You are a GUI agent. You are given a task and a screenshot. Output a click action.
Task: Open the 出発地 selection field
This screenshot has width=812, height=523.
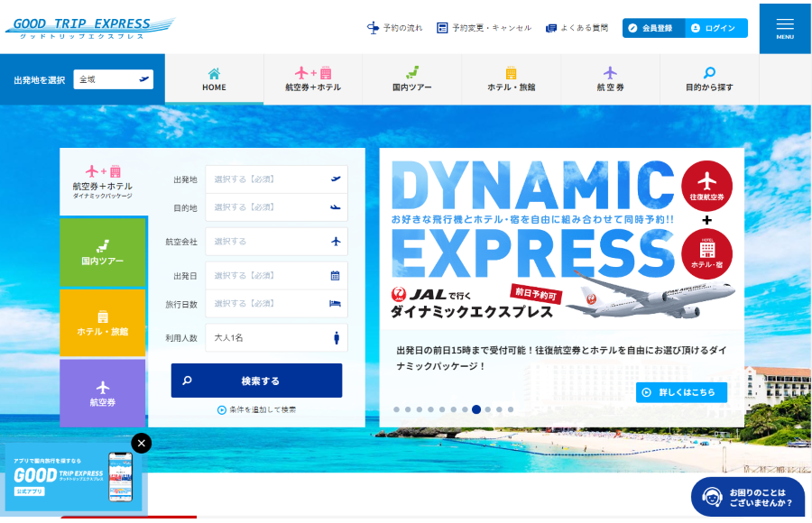(x=277, y=179)
